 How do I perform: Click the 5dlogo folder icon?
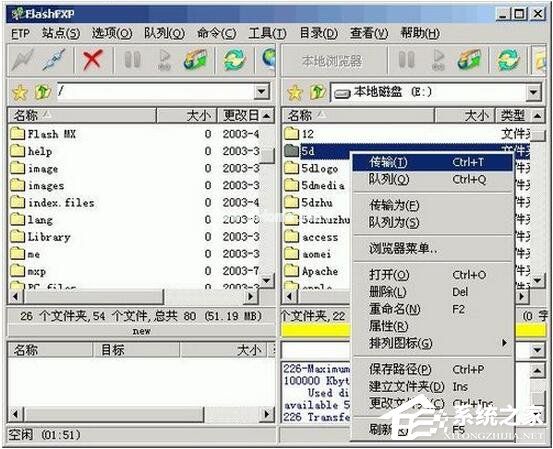click(291, 168)
